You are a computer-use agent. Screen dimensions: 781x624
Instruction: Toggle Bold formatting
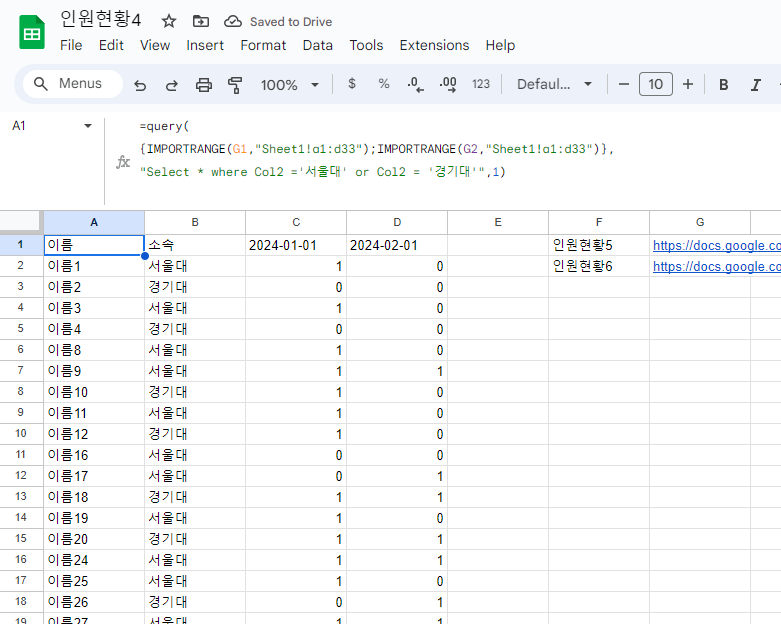click(724, 85)
